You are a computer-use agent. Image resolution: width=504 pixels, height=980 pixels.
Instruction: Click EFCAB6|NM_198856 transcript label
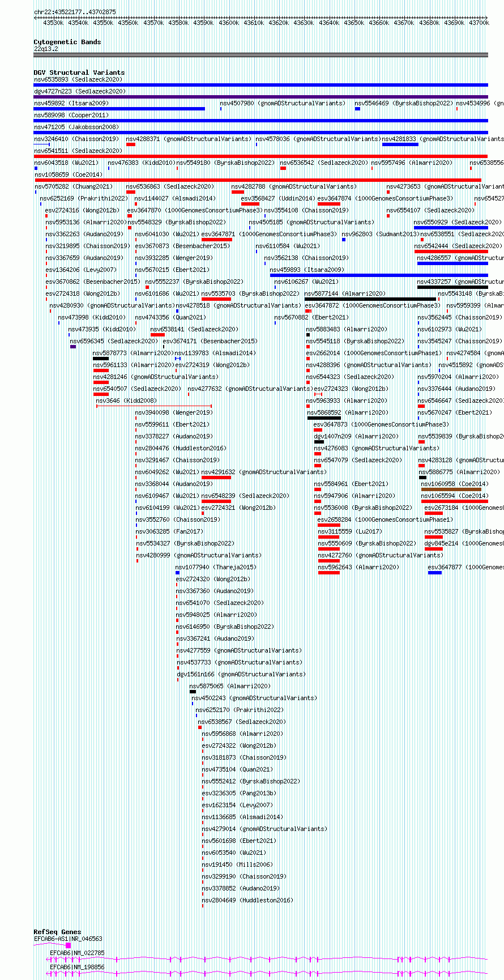(77, 967)
